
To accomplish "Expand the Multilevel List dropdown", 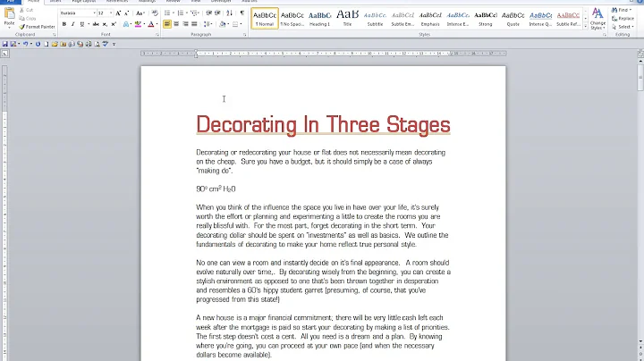I will (x=199, y=13).
